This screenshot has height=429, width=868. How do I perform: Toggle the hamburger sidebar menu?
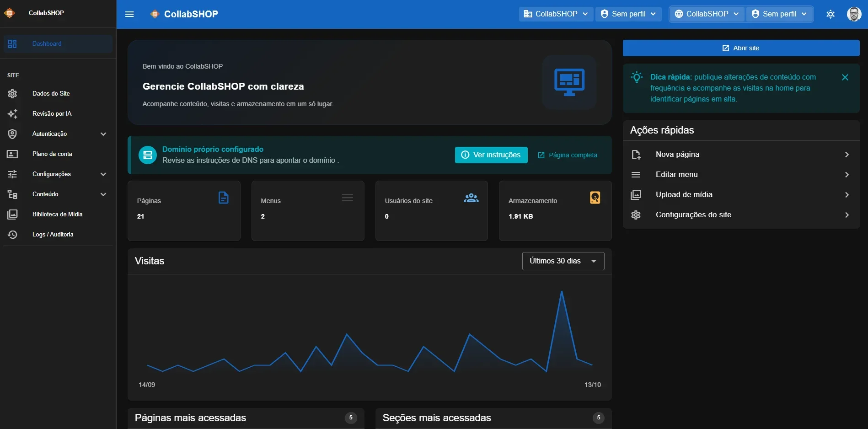point(129,14)
